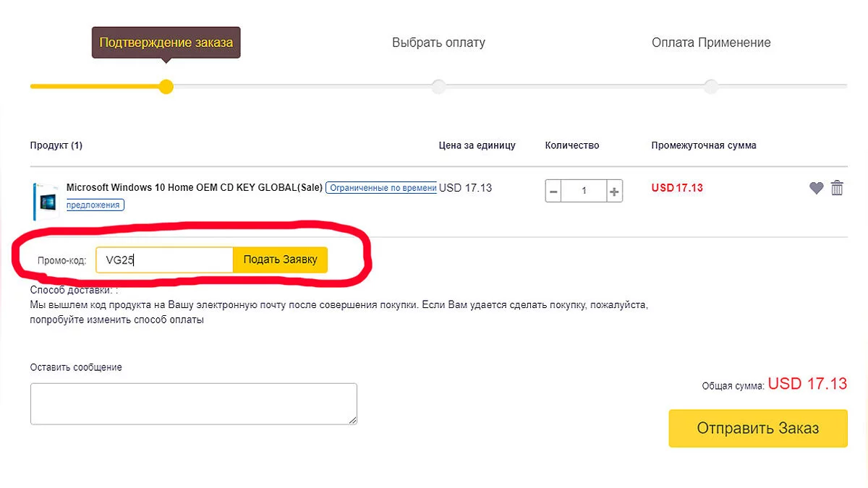Click the heart wishlist icon

click(816, 188)
